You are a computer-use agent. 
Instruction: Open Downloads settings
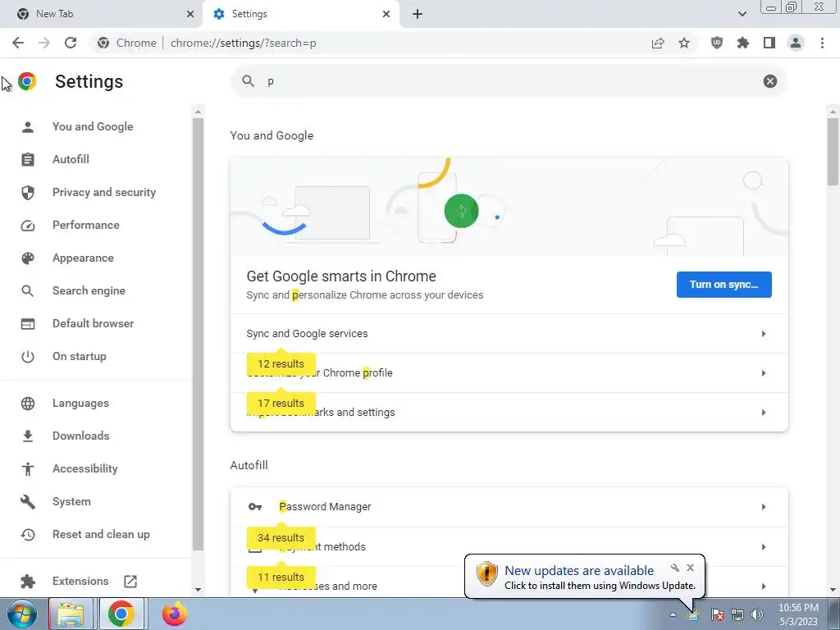click(x=81, y=436)
